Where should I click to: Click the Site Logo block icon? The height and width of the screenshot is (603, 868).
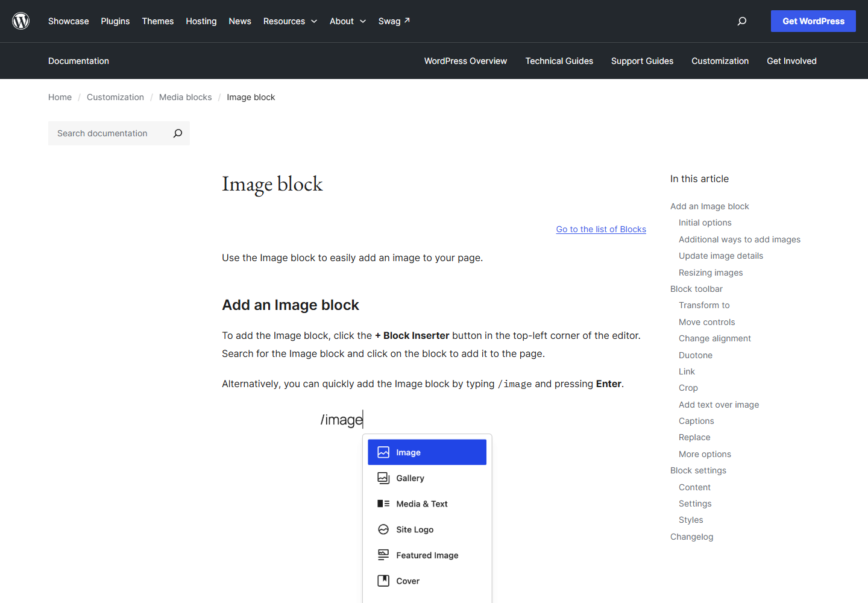[383, 529]
